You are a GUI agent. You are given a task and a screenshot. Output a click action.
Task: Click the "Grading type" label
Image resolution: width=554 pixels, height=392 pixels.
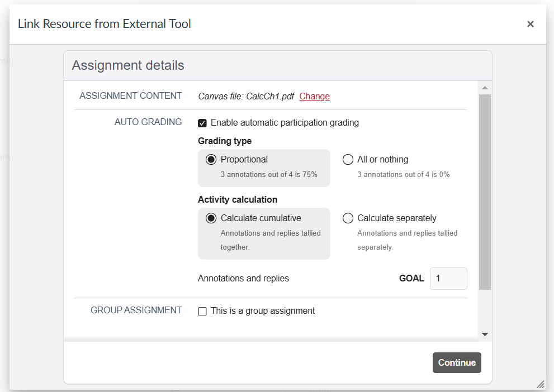tap(225, 141)
